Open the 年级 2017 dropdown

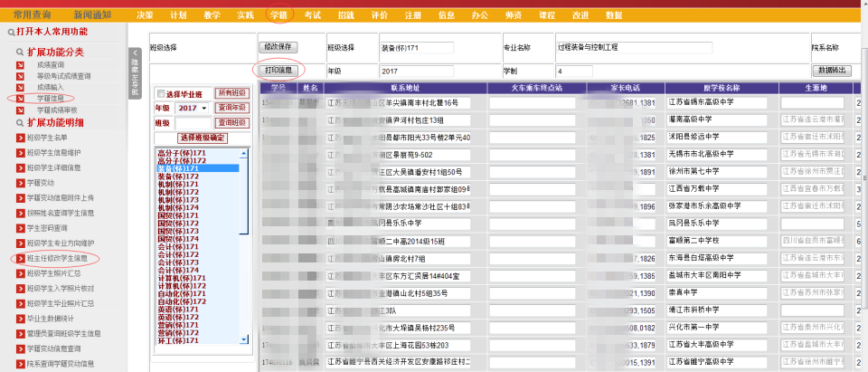191,108
